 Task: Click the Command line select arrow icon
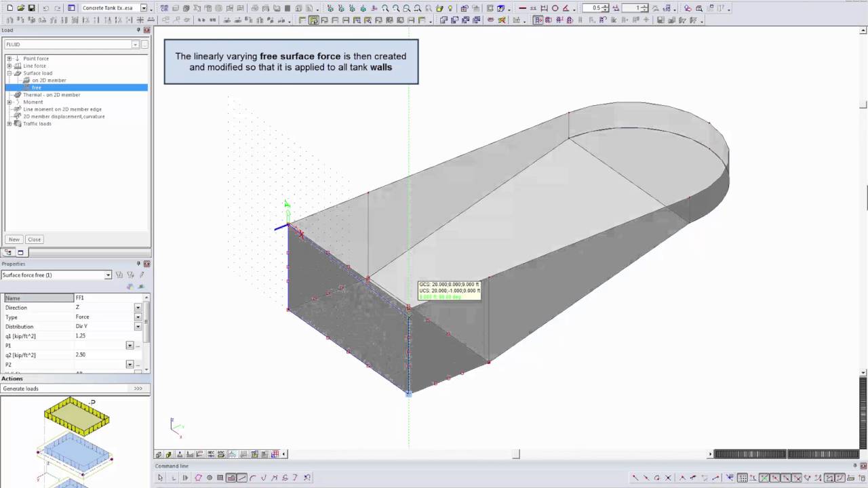[x=160, y=478]
